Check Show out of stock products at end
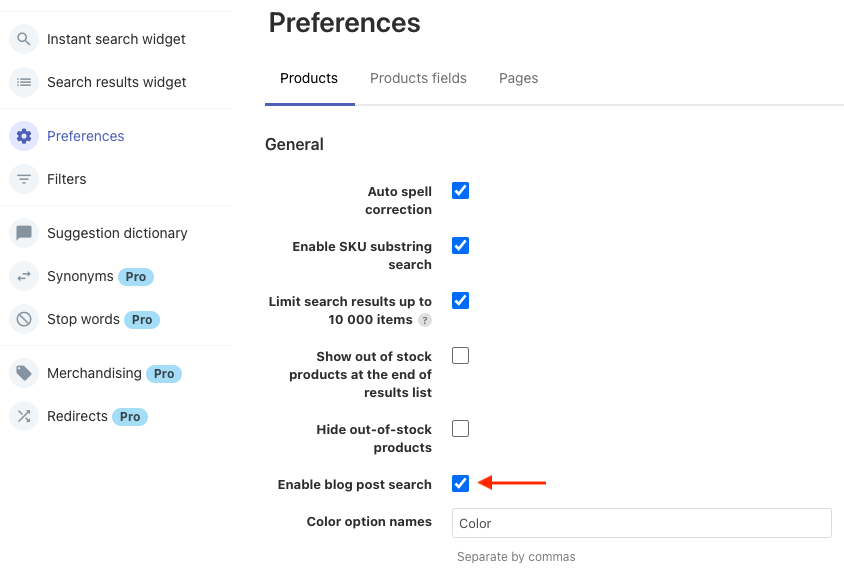This screenshot has width=844, height=569. [460, 356]
